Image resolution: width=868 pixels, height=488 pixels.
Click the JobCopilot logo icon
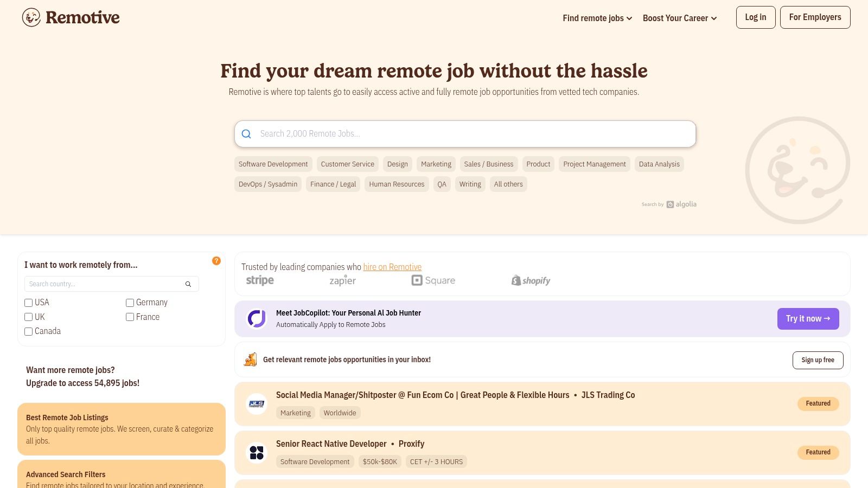pos(257,319)
